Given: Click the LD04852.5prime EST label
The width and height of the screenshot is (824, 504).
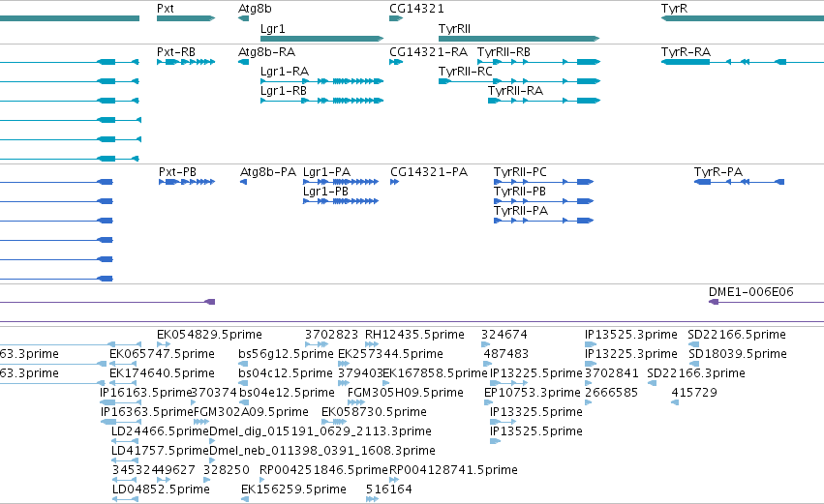Looking at the screenshot, I should point(161,489).
